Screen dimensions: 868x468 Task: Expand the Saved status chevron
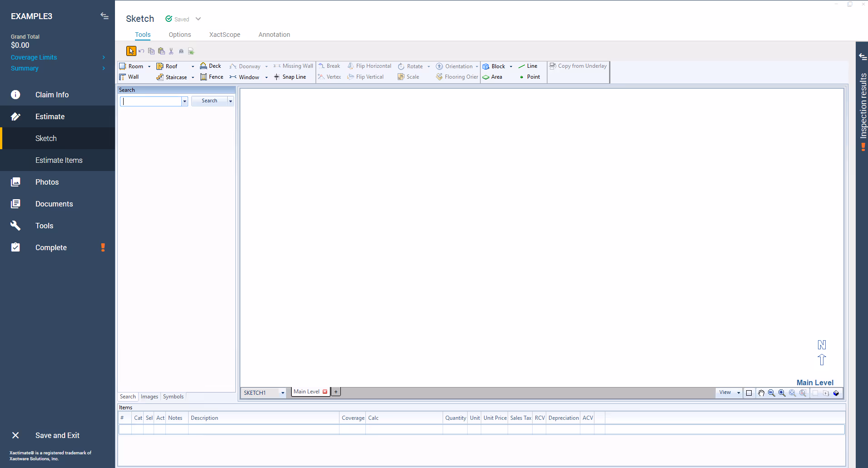coord(198,19)
